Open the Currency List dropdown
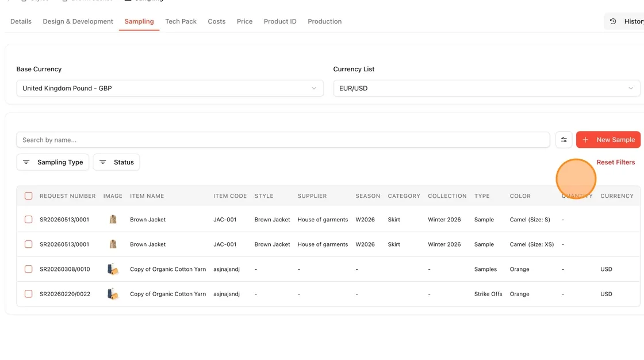The width and height of the screenshot is (644, 360). tap(486, 89)
